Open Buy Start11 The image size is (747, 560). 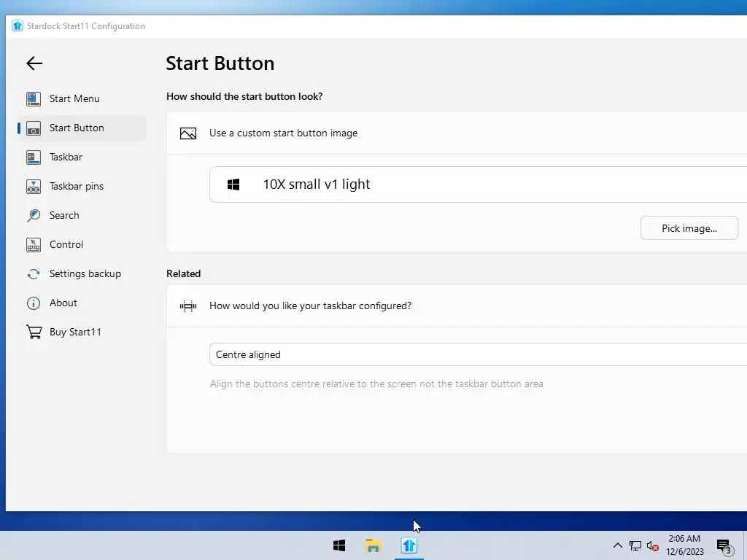82,332
